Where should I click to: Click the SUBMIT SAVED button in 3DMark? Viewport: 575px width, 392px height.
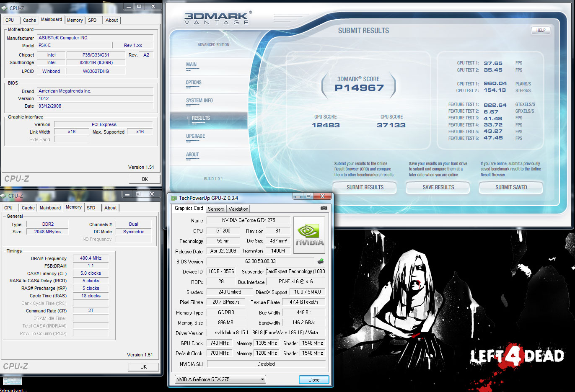[x=511, y=188]
